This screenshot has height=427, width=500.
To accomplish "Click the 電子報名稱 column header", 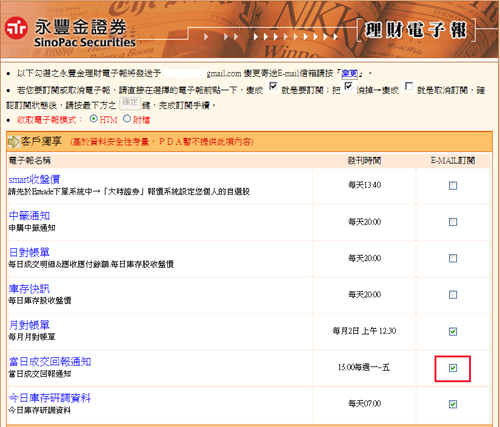I will 30,161.
